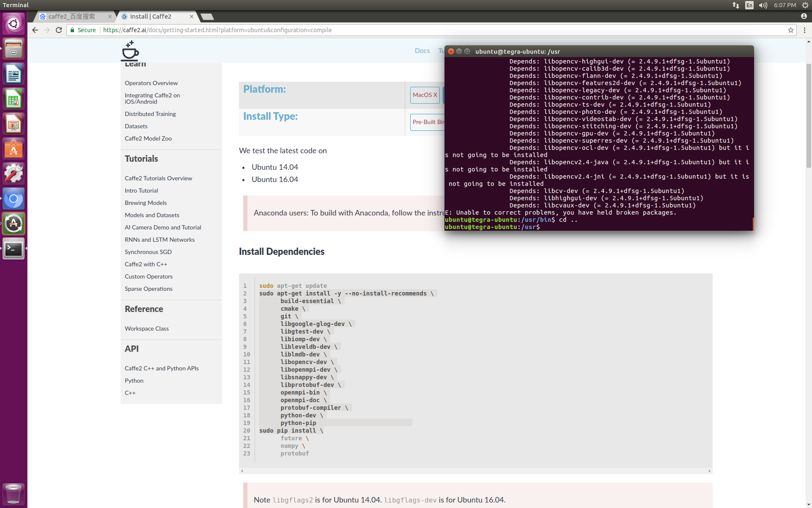Open Custom Operators link
The height and width of the screenshot is (508, 812).
pyautogui.click(x=148, y=276)
